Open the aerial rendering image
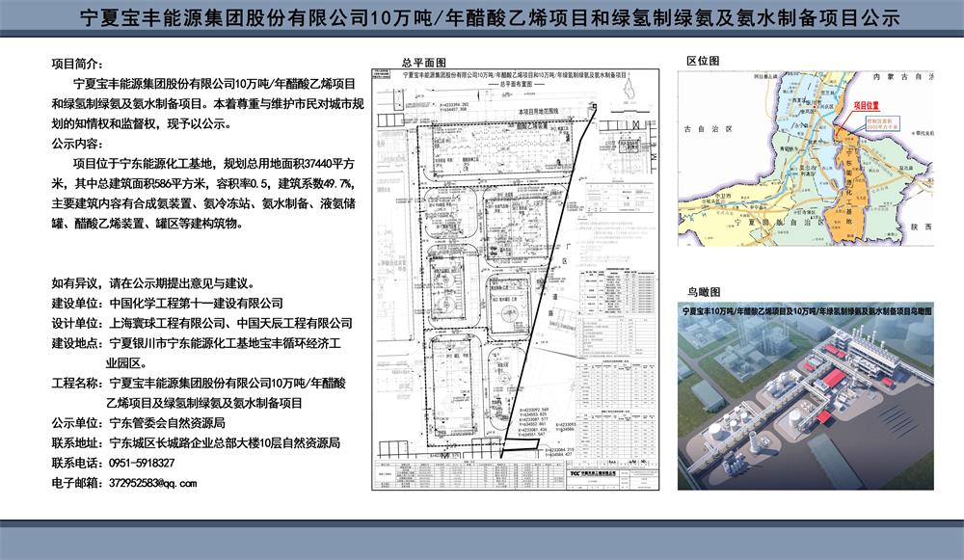 (x=805, y=396)
